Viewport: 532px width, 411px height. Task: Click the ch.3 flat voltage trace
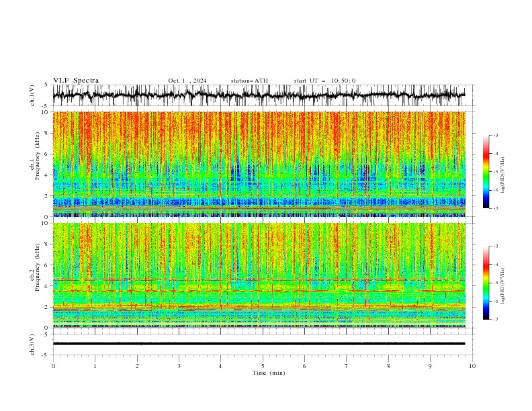coord(259,344)
